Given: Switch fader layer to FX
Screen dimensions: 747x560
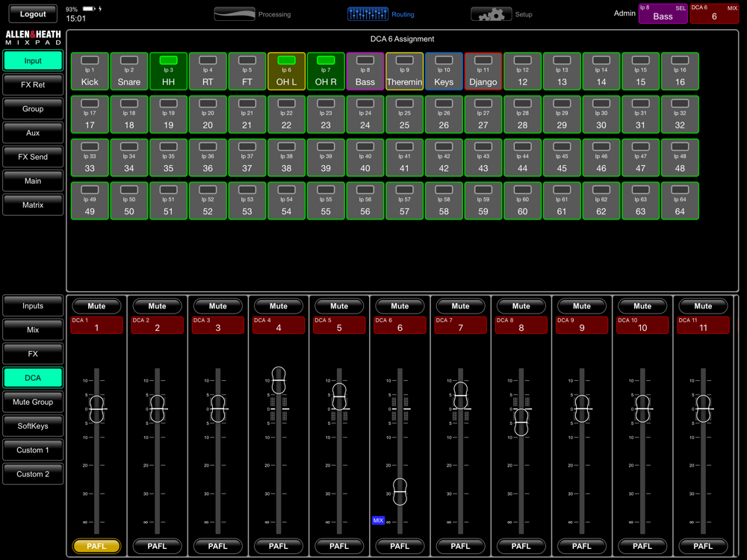Looking at the screenshot, I should (33, 354).
